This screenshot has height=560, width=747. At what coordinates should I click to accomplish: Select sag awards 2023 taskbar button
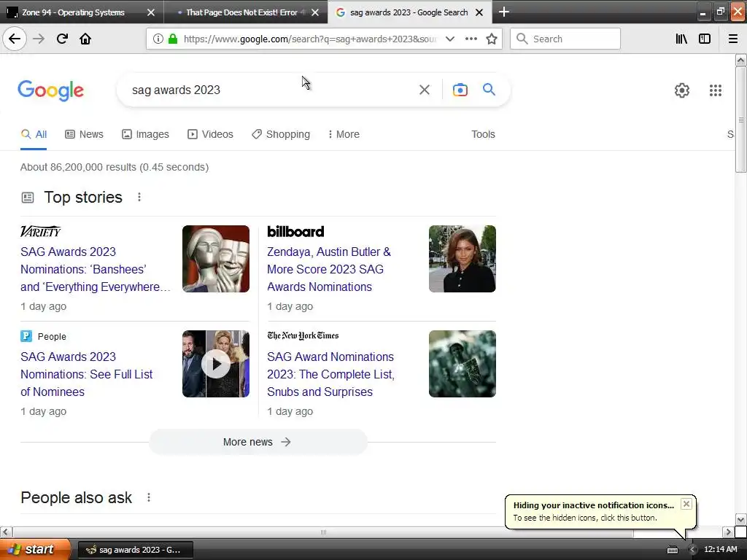click(x=135, y=550)
